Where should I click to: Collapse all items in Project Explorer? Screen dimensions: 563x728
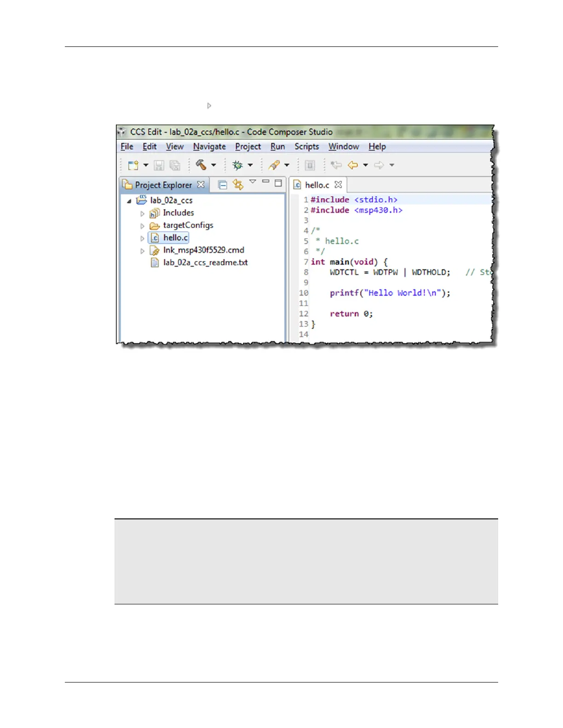point(223,185)
